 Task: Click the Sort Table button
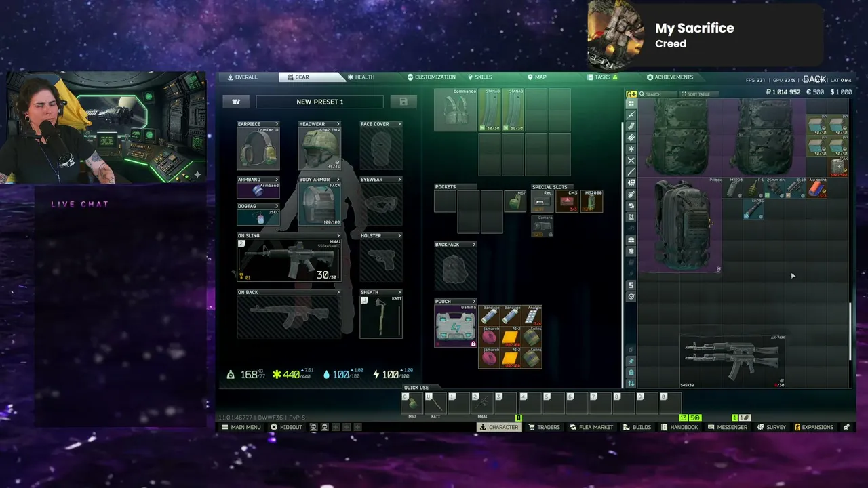[x=699, y=94]
